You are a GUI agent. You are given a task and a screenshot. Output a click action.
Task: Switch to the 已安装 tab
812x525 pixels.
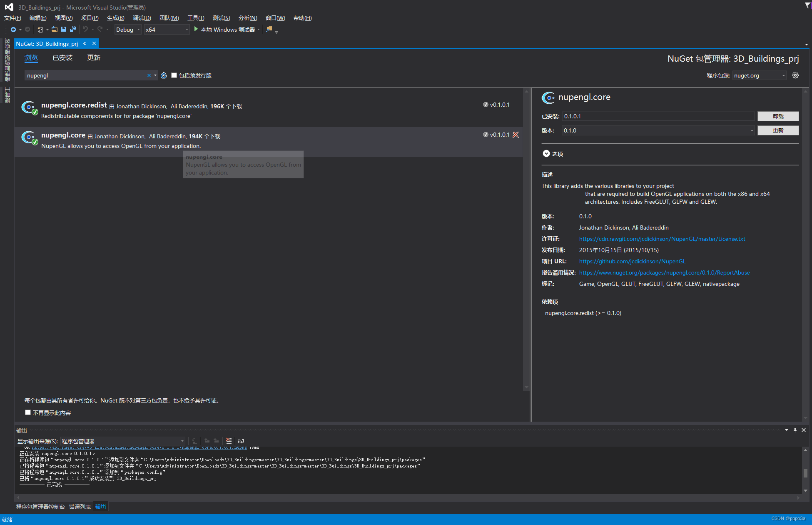[62, 57]
